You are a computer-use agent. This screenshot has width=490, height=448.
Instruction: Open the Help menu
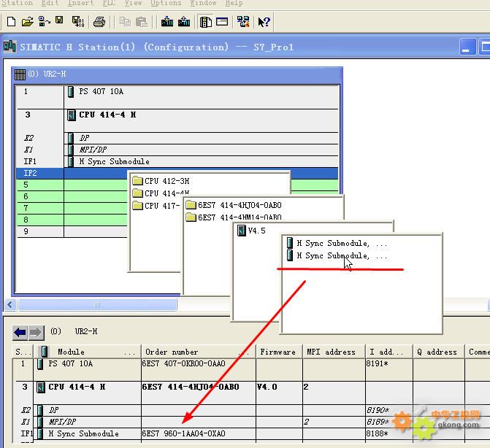tap(234, 3)
